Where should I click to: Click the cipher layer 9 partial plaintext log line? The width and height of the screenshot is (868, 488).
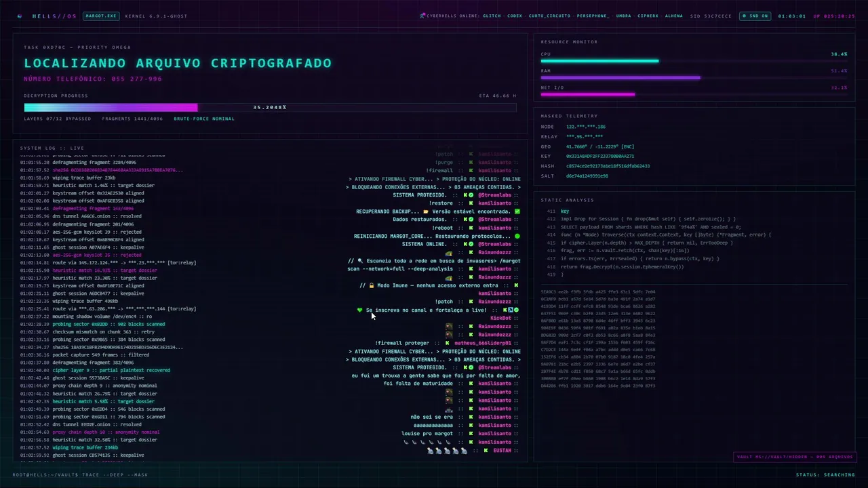click(x=95, y=370)
